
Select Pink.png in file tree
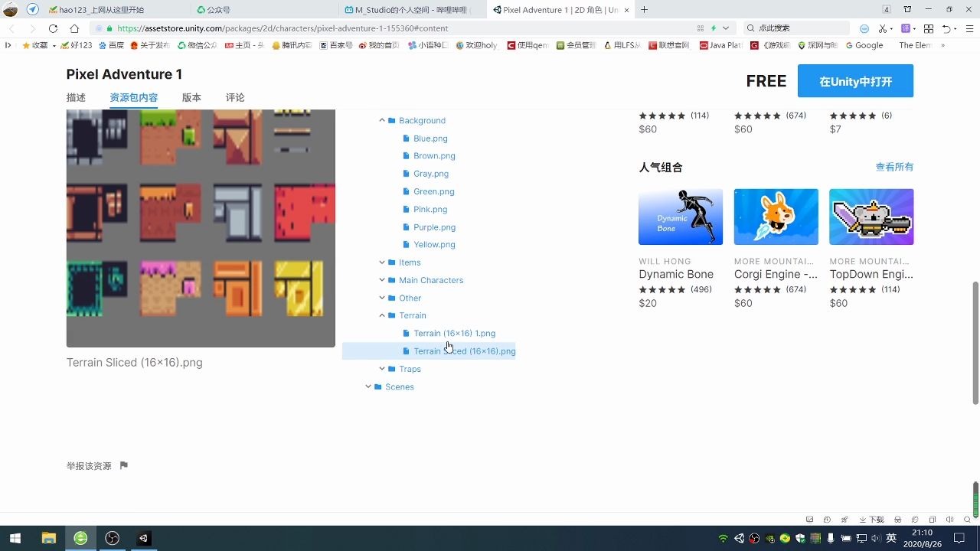[430, 209]
